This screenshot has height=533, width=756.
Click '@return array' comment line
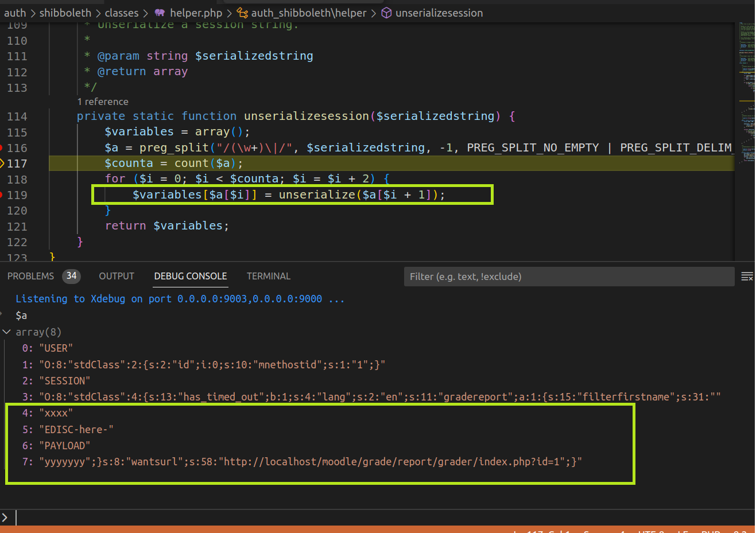tap(142, 72)
